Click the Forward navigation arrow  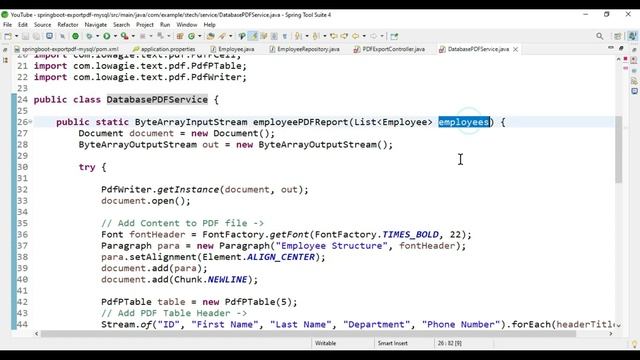(373, 36)
